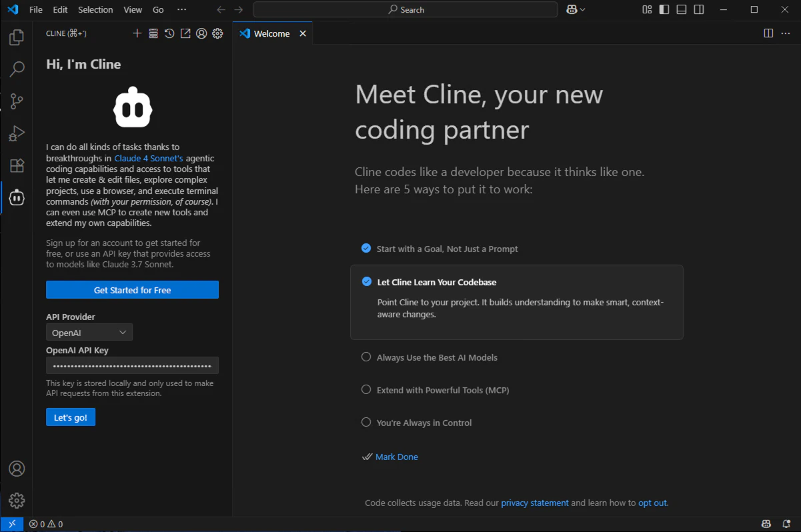Viewport: 801px width, 532px height.
Task: Open the Cline MCP servers icon
Action: coord(153,33)
